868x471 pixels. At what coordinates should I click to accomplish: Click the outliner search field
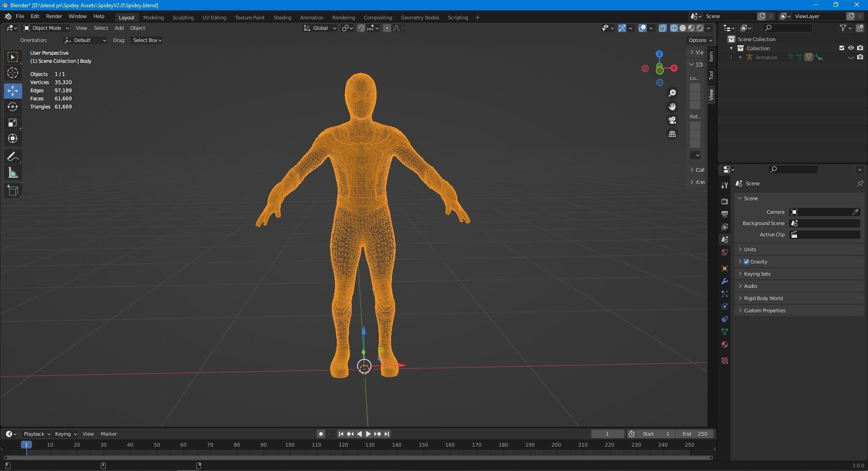tap(787, 28)
